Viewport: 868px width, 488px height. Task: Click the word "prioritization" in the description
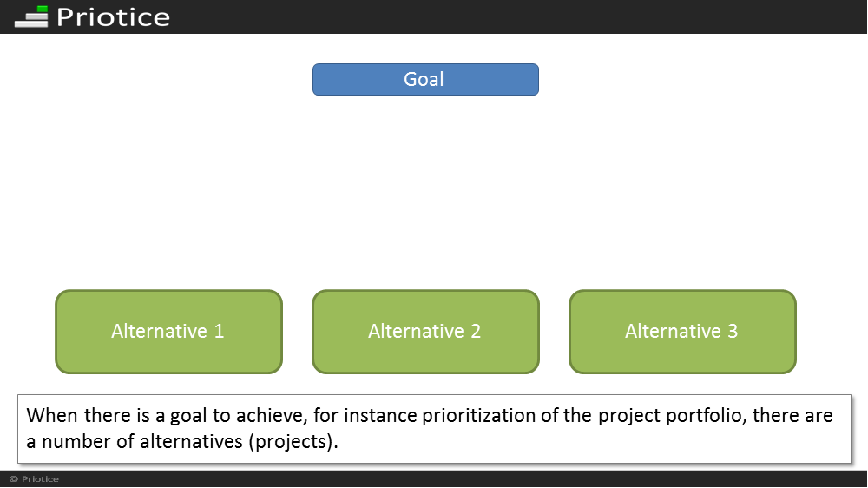479,415
